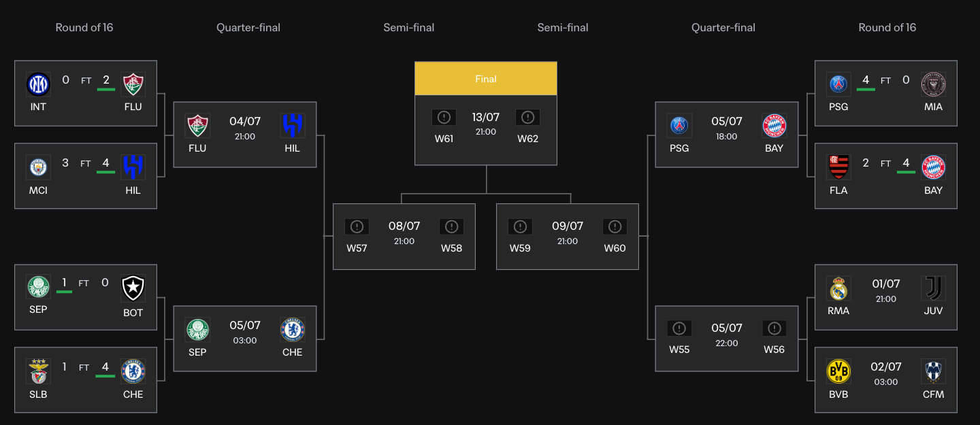Image resolution: width=980 pixels, height=425 pixels.
Task: Click the Juventus crest
Action: 934,288
